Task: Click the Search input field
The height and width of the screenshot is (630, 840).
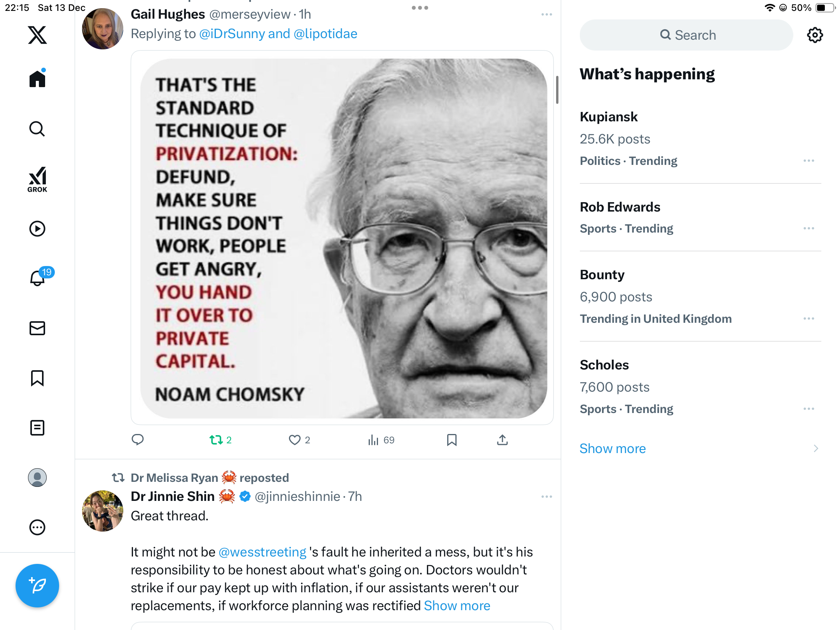Action: coord(686,35)
